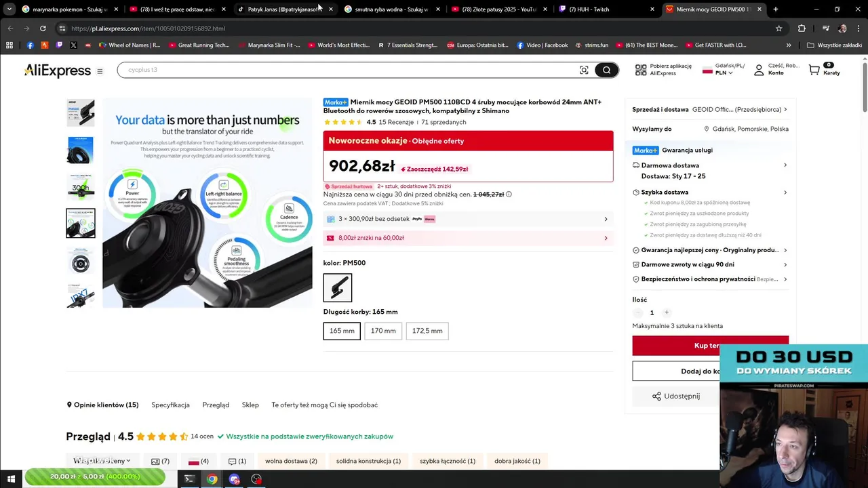
Task: Open the terminal icon in taskbar
Action: point(190,479)
